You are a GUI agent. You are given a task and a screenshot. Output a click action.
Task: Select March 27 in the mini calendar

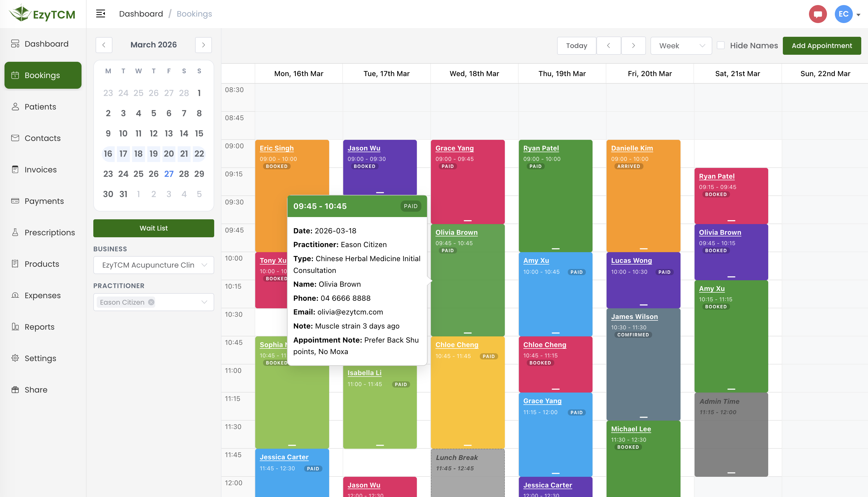pos(169,174)
